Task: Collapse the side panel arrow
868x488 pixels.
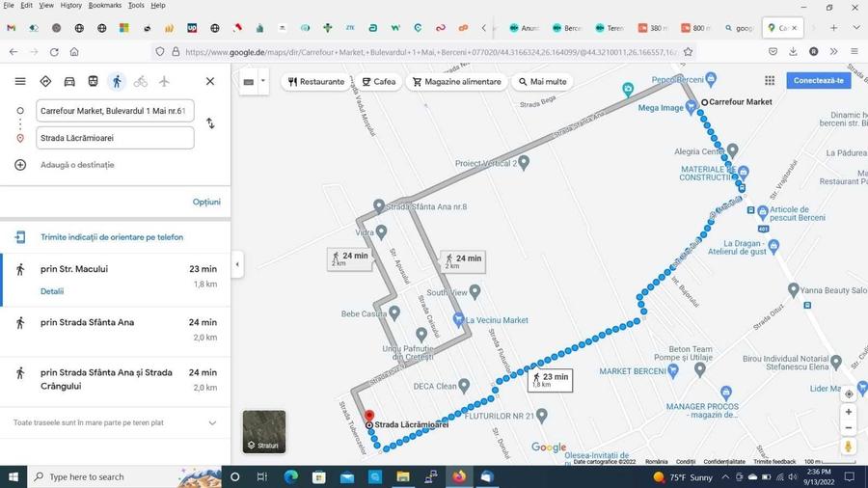Action: tap(237, 264)
